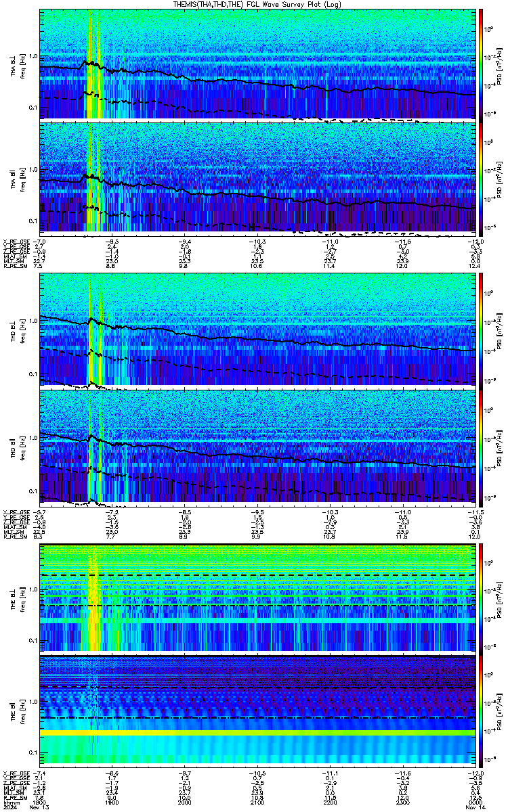The width and height of the screenshot is (508, 812).
Task: Click the 'Nov 14' date label
Action: click(476, 808)
